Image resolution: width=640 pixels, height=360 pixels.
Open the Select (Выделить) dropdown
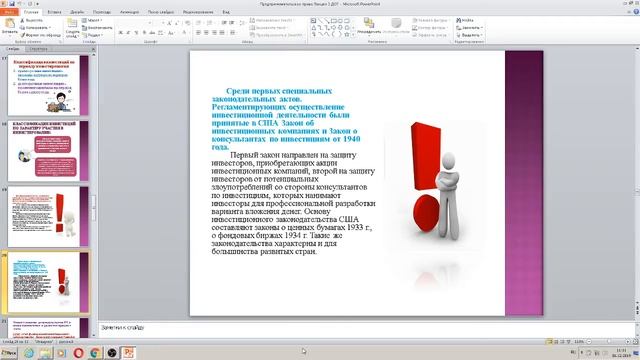pyautogui.click(x=469, y=35)
